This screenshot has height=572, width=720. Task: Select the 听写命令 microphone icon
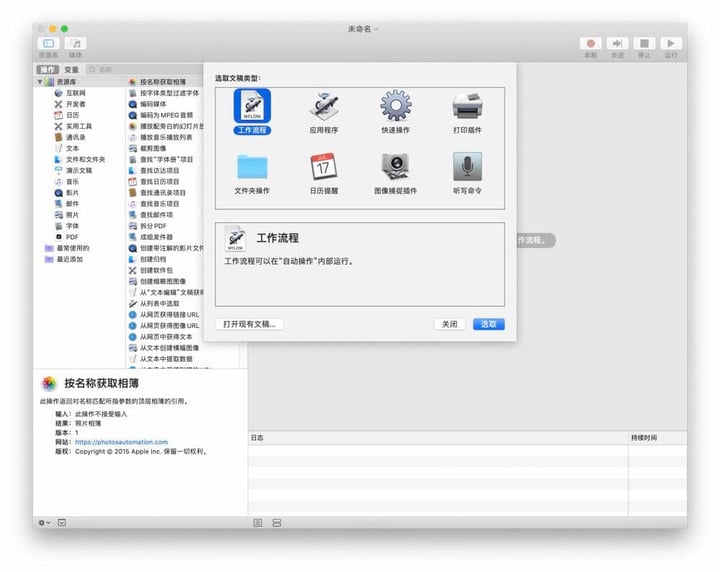467,167
